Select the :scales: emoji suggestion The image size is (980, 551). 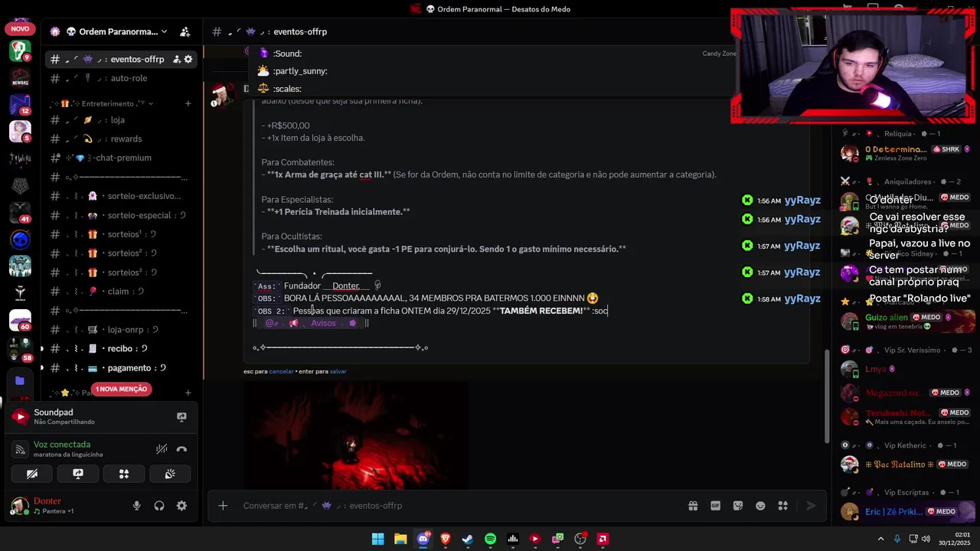click(490, 89)
